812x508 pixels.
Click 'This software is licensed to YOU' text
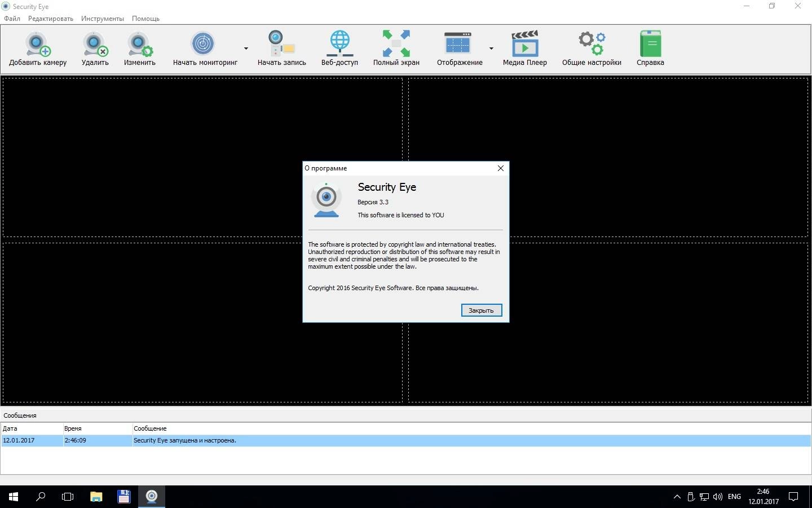coord(400,215)
